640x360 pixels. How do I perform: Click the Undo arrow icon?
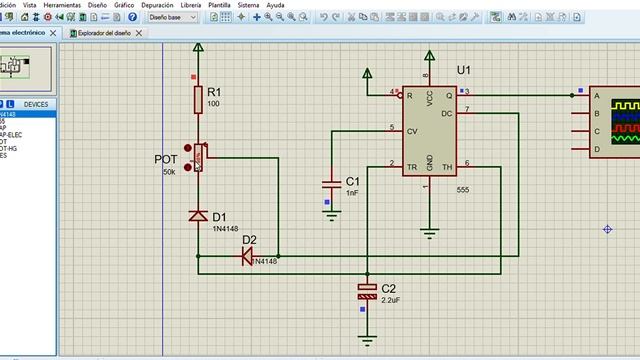tap(324, 17)
